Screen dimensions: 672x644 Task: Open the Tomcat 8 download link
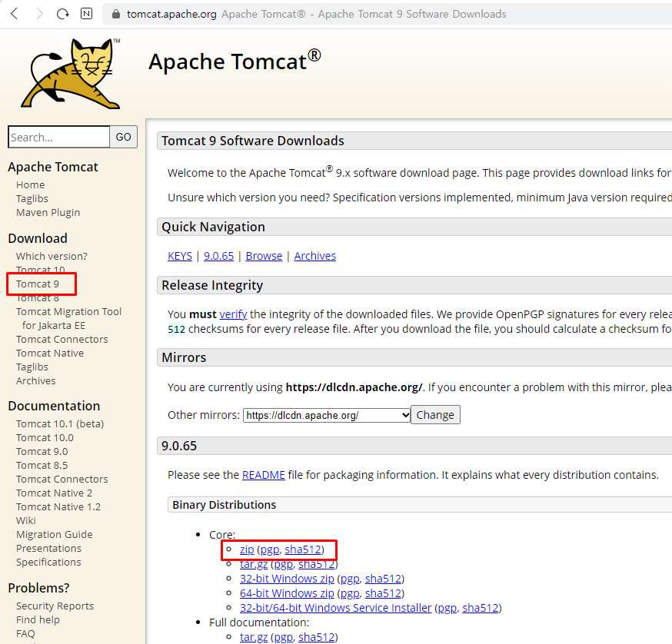(38, 297)
